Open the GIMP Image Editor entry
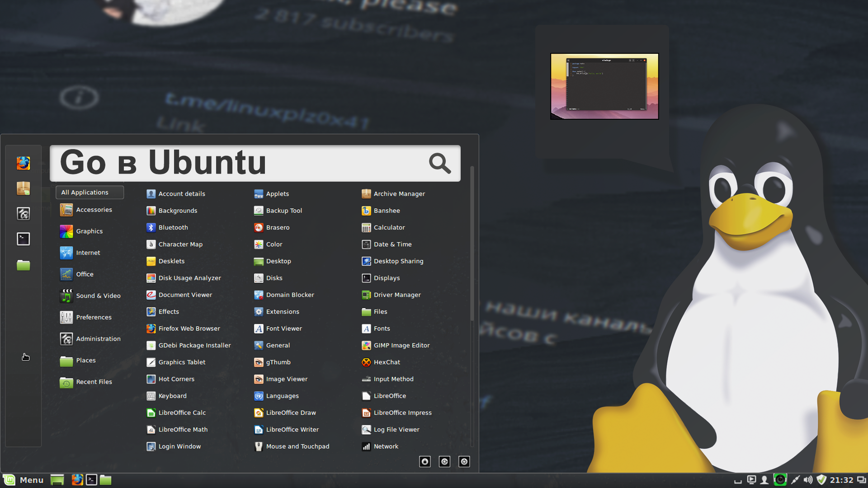This screenshot has height=488, width=868. pyautogui.click(x=401, y=345)
